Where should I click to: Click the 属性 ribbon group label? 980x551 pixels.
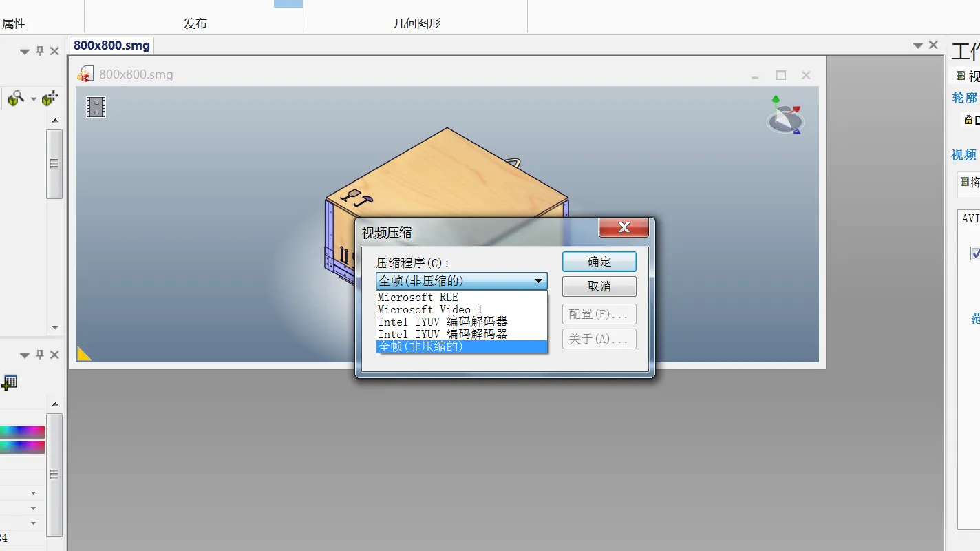click(14, 23)
